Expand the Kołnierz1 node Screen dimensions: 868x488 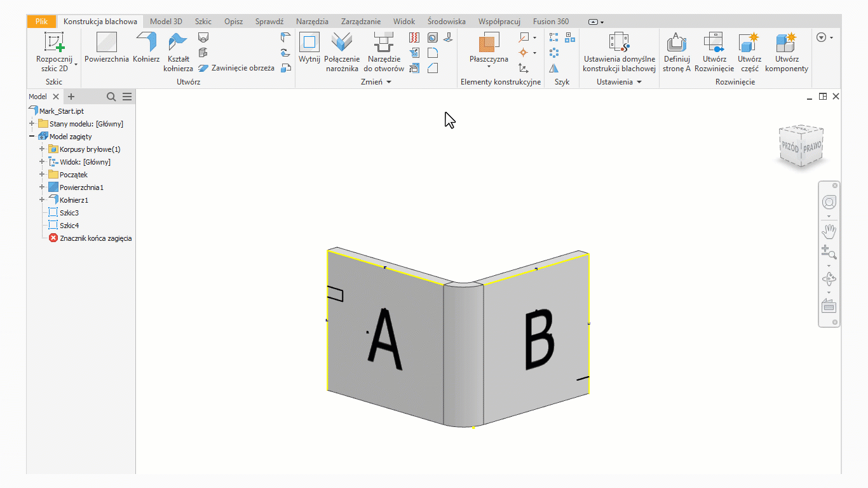click(x=43, y=200)
